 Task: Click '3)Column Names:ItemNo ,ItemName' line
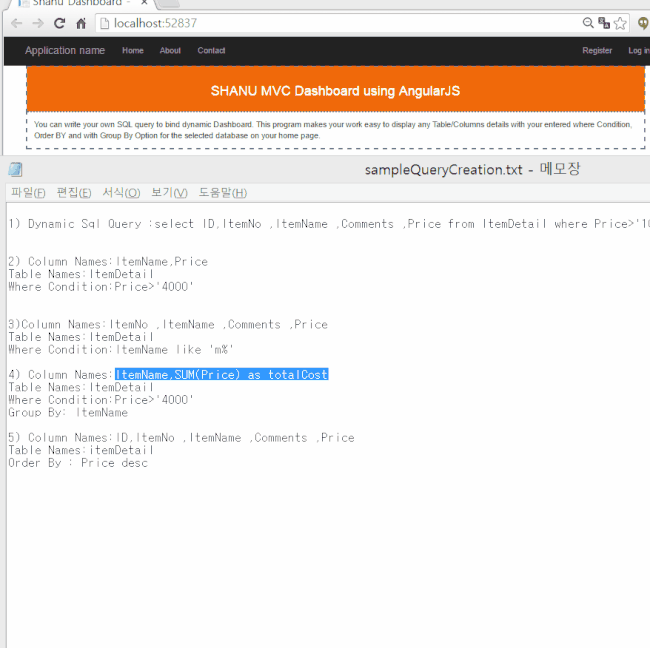pyautogui.click(x=168, y=324)
